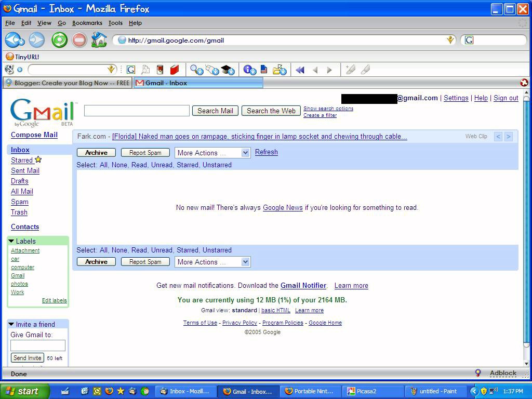
Task: Close the tab with red X icon
Action: (524, 83)
